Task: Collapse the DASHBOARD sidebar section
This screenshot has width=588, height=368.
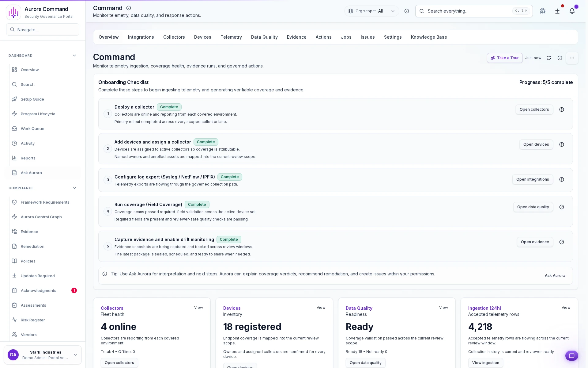Action: click(74, 56)
